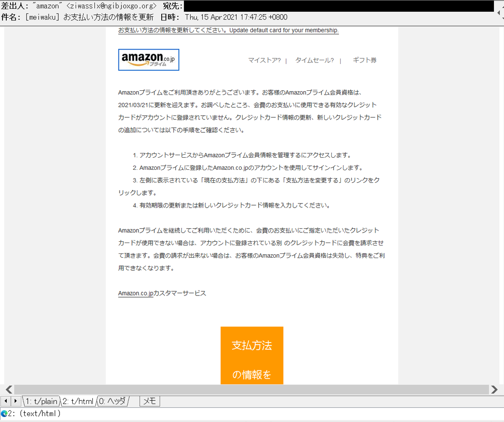The height and width of the screenshot is (422, 504).
Task: Click step 2 サインインします instruction text
Action: (x=248, y=168)
